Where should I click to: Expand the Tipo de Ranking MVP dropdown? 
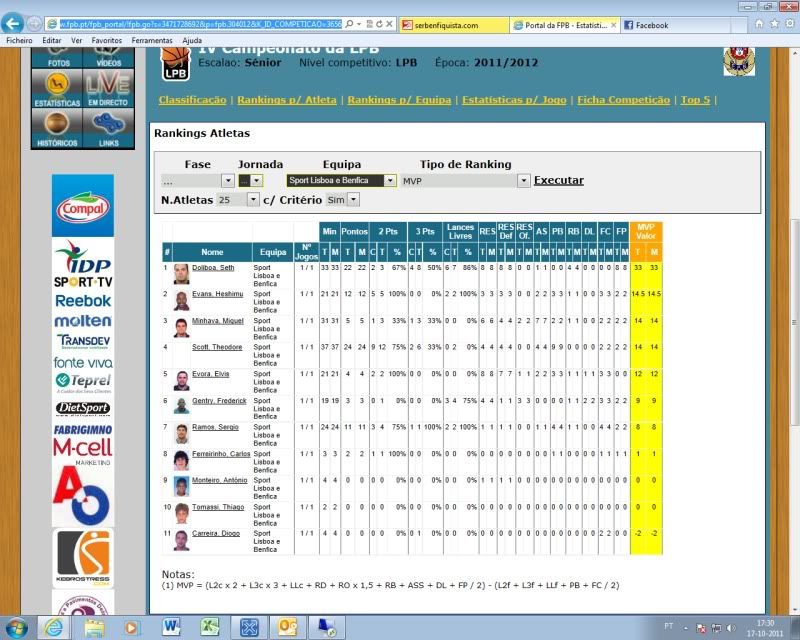[x=523, y=181]
